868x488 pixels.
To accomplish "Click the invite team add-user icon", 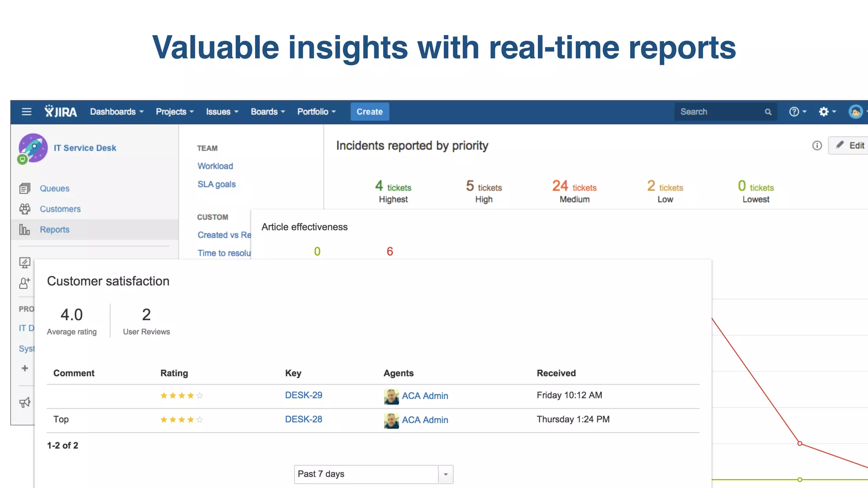I will [25, 283].
